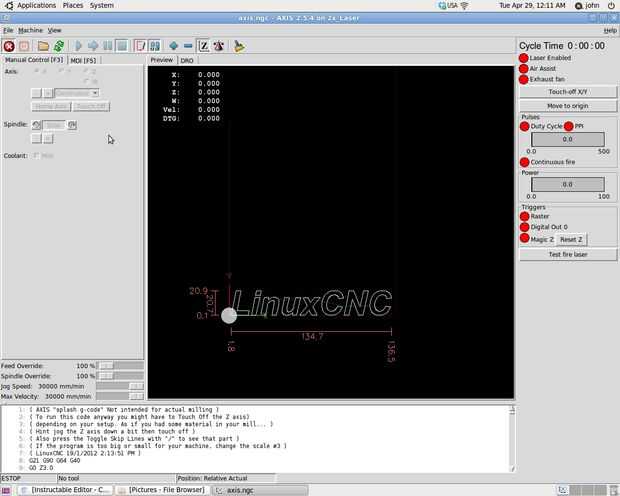This screenshot has width=620, height=496.
Task: Toggle optional pause toolbar icon
Action: [155, 46]
